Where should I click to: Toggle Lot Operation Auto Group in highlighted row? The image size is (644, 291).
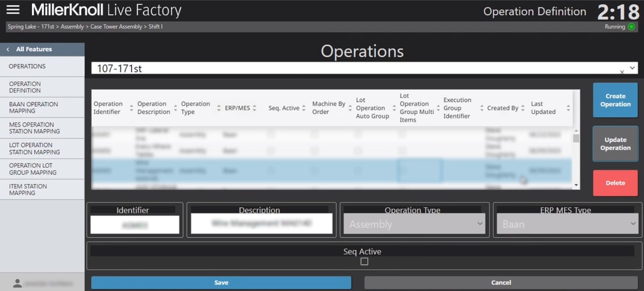click(x=359, y=170)
